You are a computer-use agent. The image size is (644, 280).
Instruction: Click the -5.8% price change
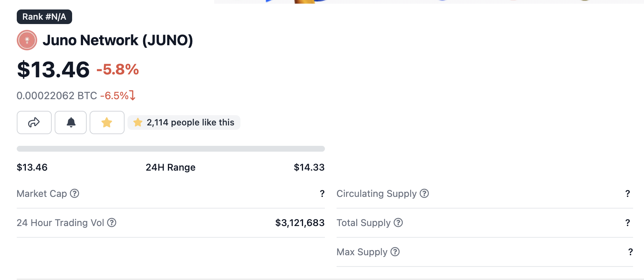click(118, 70)
